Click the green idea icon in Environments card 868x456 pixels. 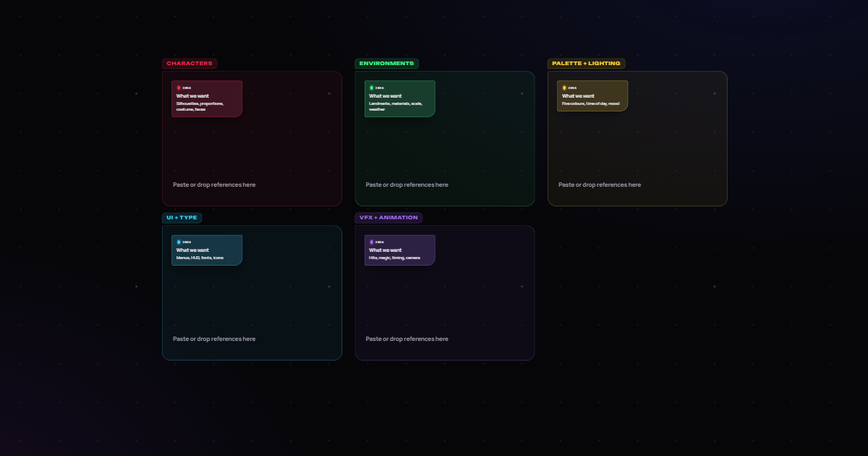(x=371, y=88)
